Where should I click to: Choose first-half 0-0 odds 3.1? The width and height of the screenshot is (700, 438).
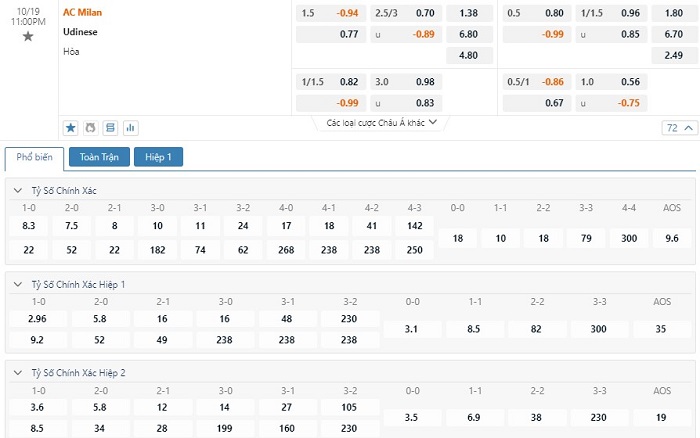pos(412,328)
